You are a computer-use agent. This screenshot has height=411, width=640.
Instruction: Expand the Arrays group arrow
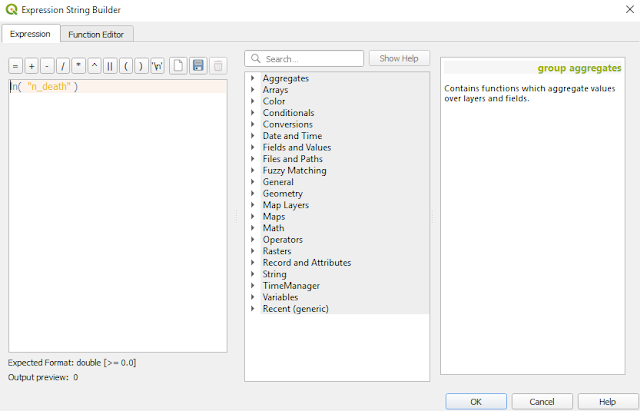253,89
